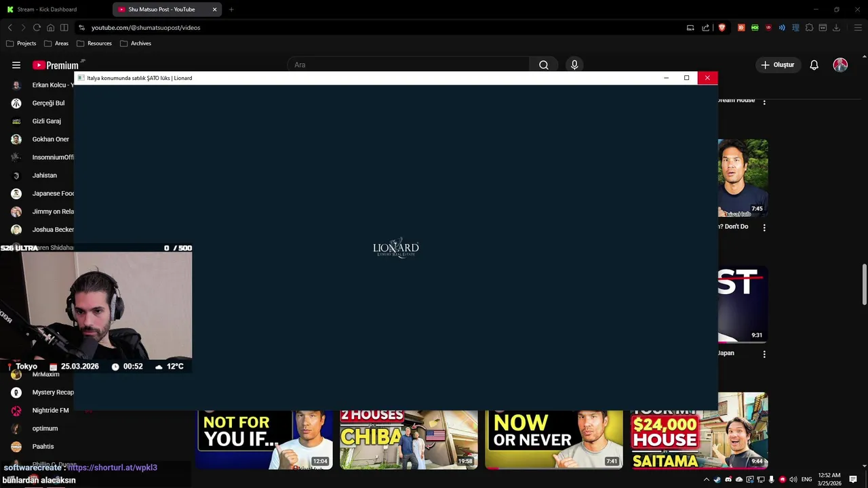
Task: Show hidden system tray icons chevron
Action: click(707, 480)
